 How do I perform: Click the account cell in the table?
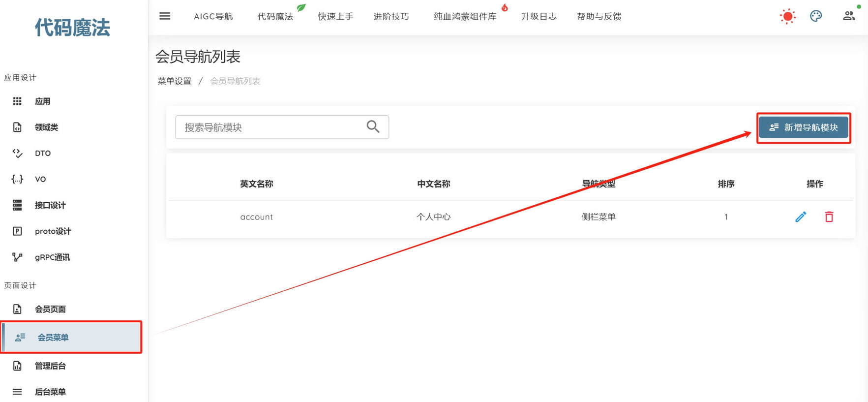(256, 217)
